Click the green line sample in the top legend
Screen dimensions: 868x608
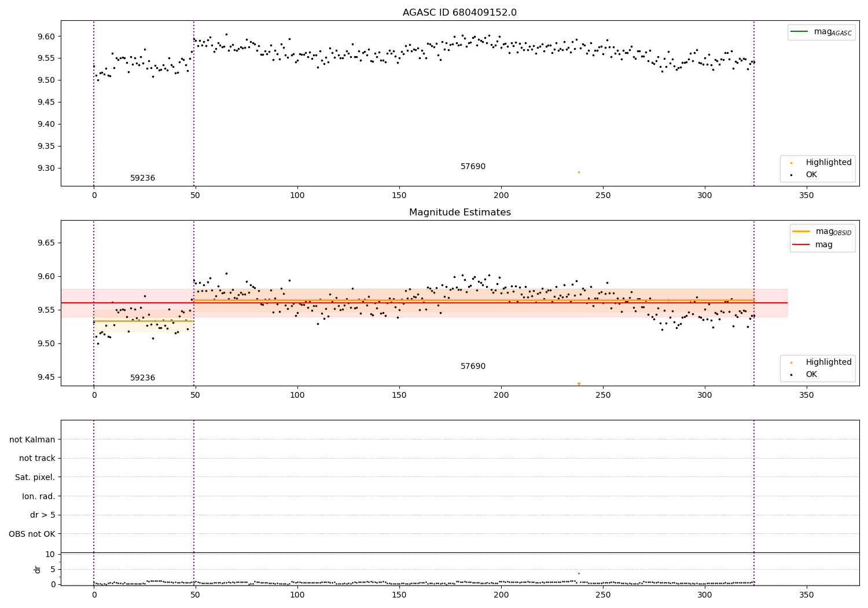[x=800, y=32]
